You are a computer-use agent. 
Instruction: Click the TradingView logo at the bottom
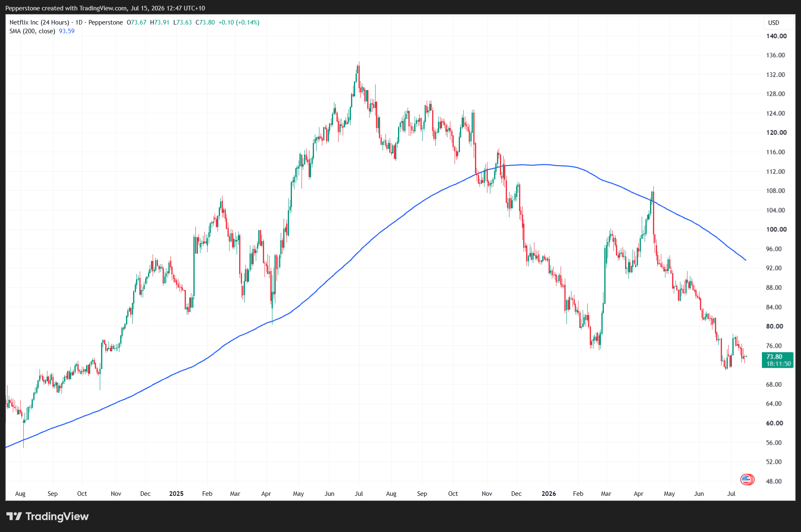(x=48, y=517)
